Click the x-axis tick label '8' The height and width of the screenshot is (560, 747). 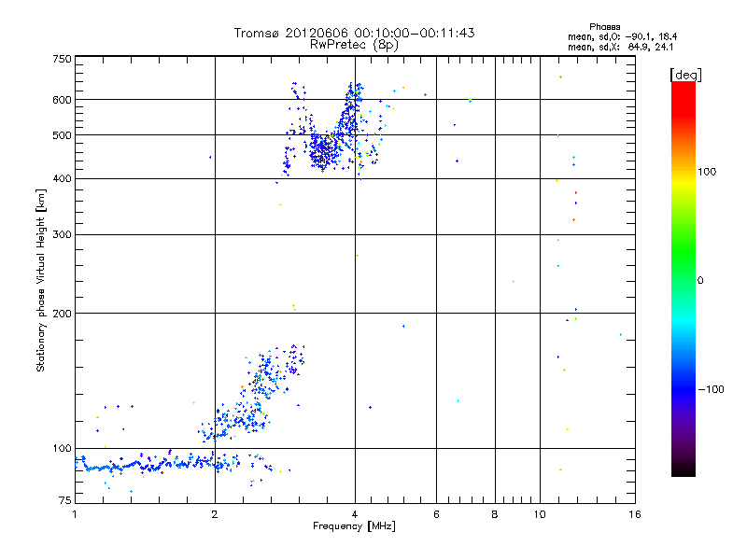coord(495,514)
